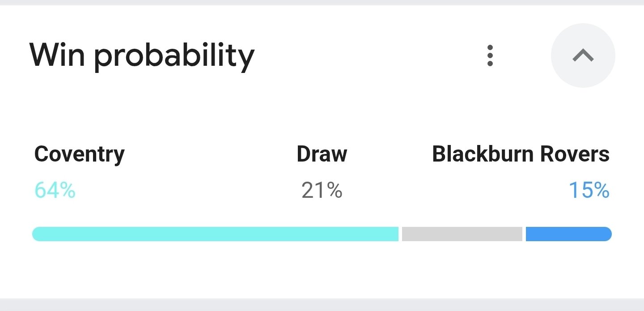Select the Coventry team label
Image resolution: width=644 pixels, height=311 pixels.
pos(79,154)
